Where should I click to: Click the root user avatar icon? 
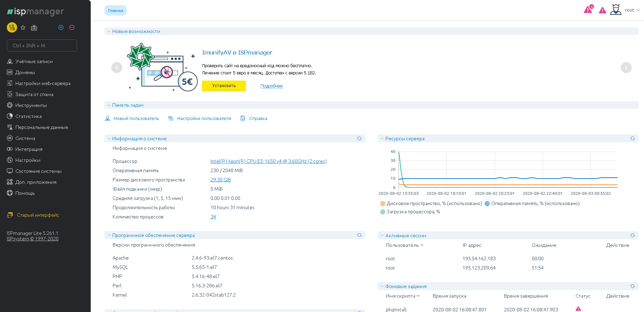point(616,9)
